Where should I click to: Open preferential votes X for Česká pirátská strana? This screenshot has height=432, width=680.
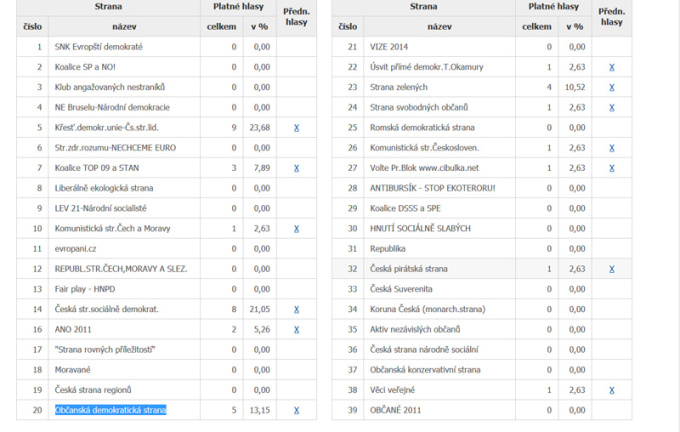[612, 269]
